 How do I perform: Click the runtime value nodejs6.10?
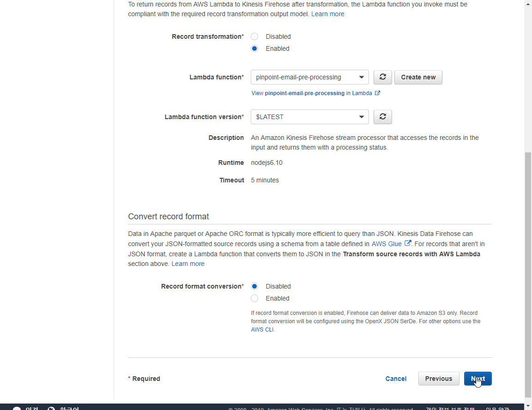(x=266, y=163)
